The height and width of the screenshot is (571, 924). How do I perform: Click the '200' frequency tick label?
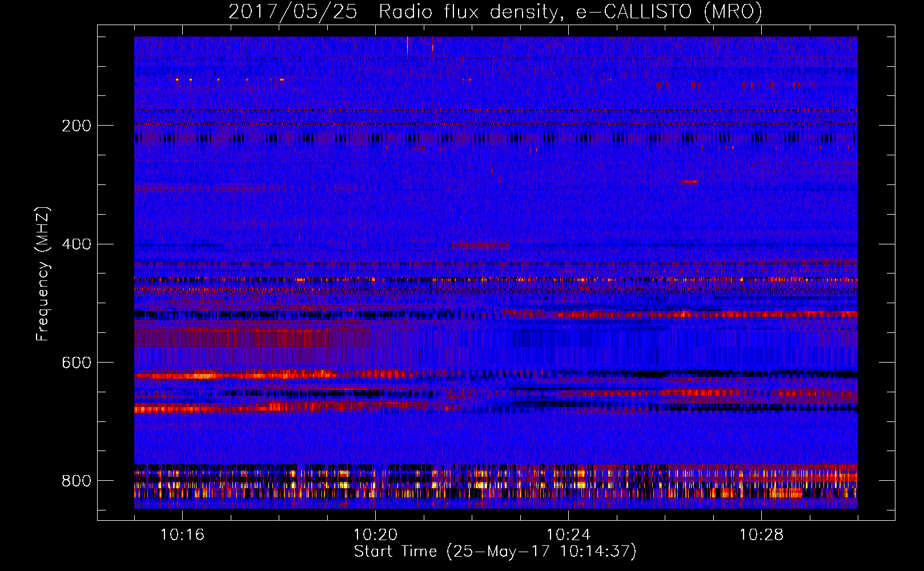coord(77,126)
